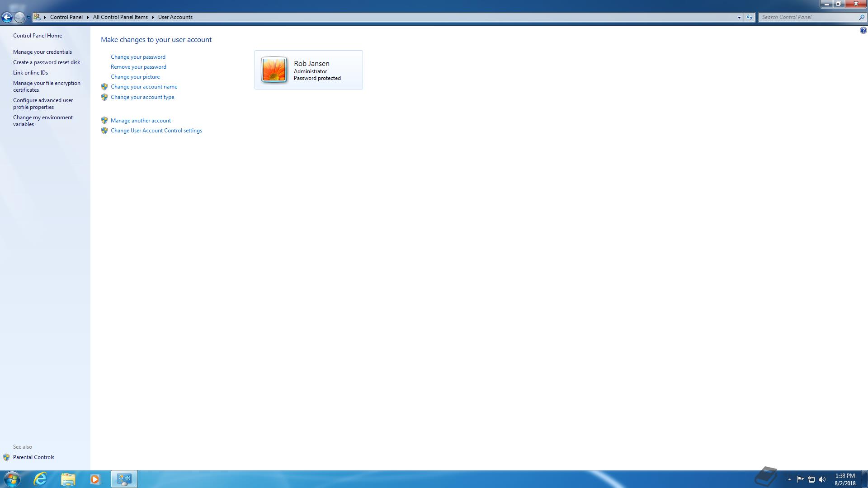Open Manage your credentials

(42, 52)
